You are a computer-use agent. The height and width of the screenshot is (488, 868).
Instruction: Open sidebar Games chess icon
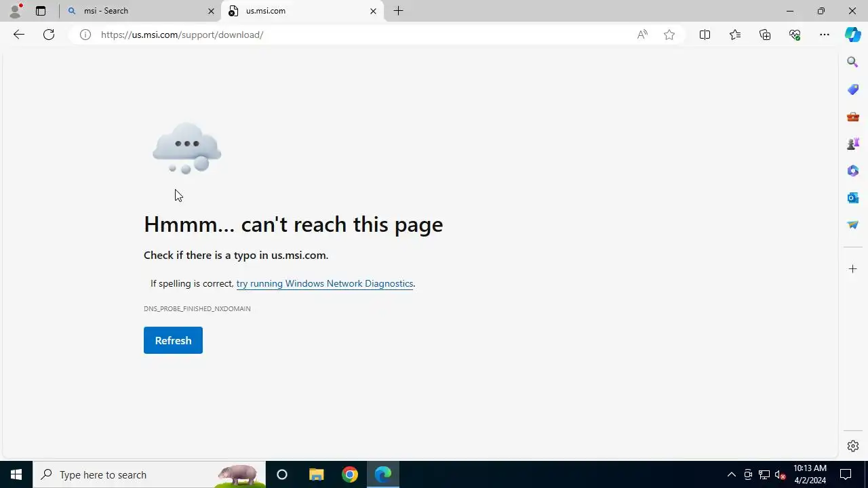853,144
